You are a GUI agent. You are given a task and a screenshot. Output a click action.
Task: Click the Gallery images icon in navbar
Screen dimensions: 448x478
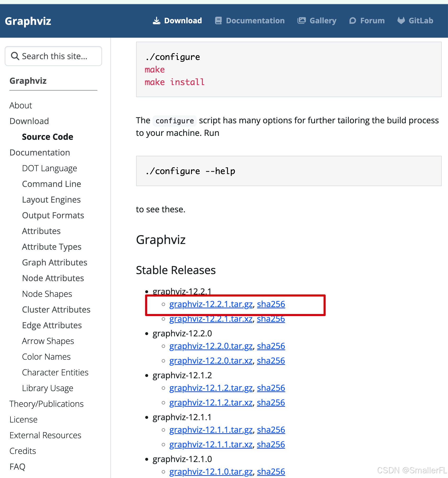301,21
